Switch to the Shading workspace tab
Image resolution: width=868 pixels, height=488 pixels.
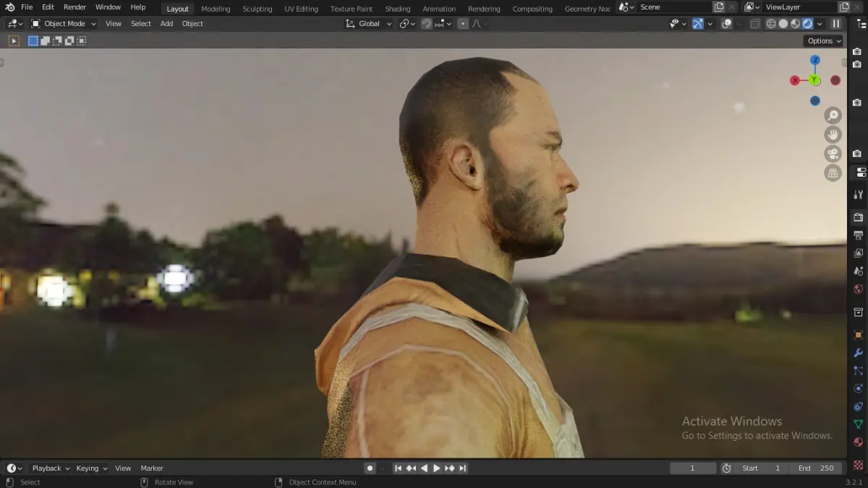pyautogui.click(x=398, y=9)
